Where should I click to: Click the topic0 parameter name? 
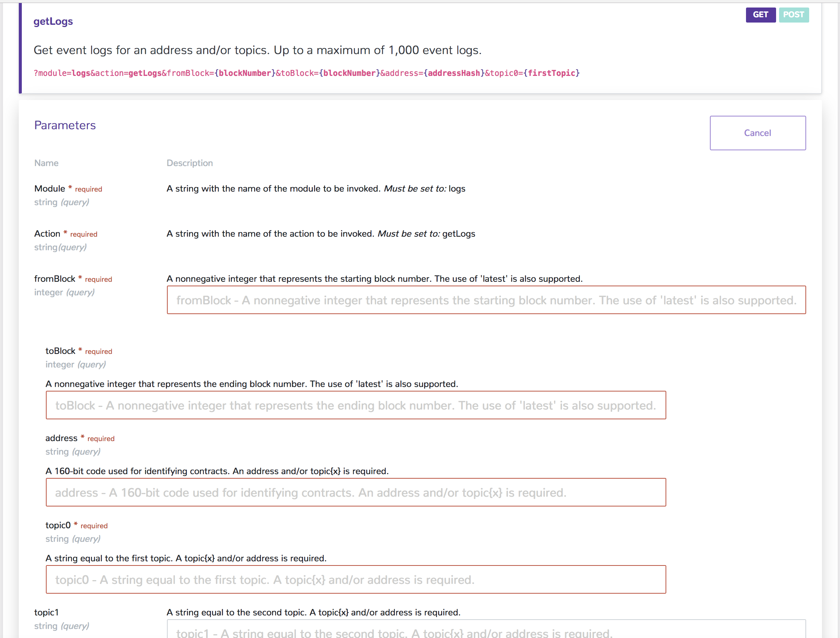58,525
